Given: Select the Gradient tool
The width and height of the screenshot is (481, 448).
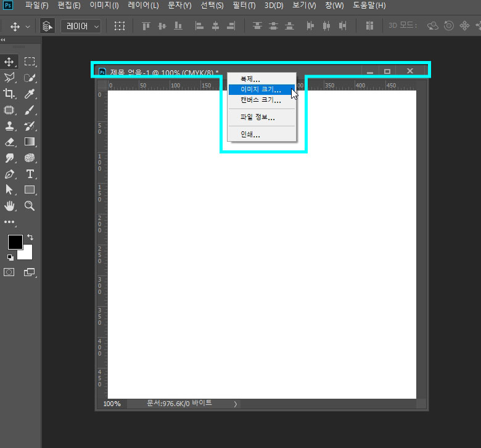Looking at the screenshot, I should [30, 142].
